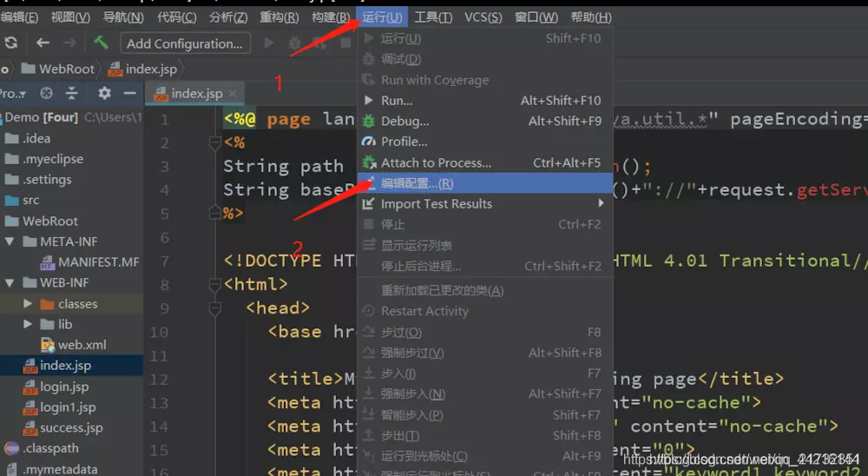Click the run play icon in toolbar
Screen dimensions: 868x476
point(269,43)
